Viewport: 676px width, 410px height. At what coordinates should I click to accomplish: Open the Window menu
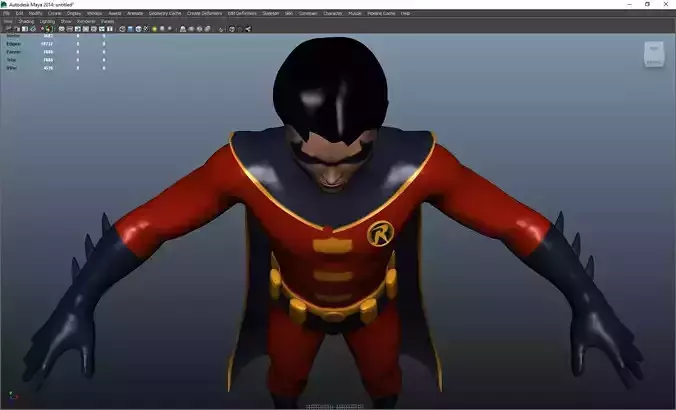click(x=94, y=13)
